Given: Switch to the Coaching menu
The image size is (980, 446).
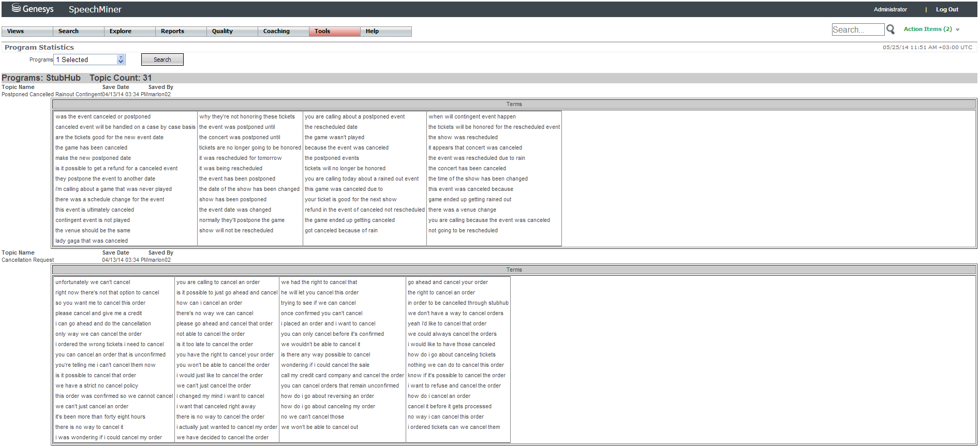Looking at the screenshot, I should tap(276, 32).
